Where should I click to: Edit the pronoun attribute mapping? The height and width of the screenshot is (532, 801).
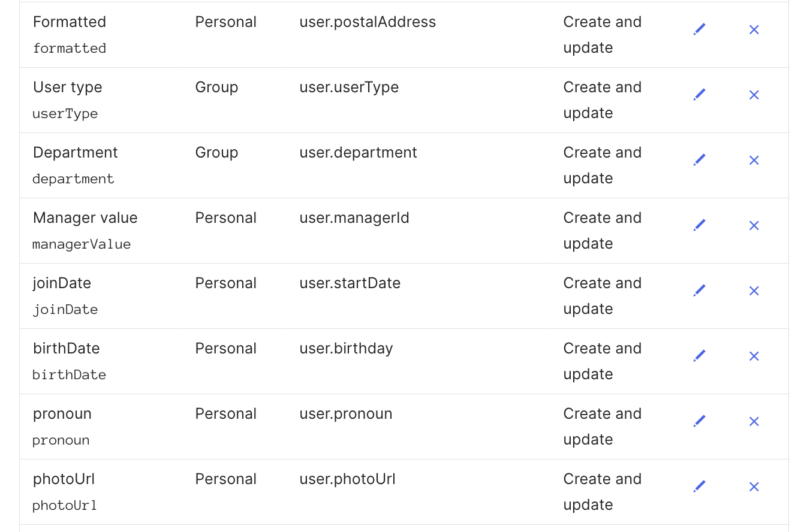coord(699,421)
